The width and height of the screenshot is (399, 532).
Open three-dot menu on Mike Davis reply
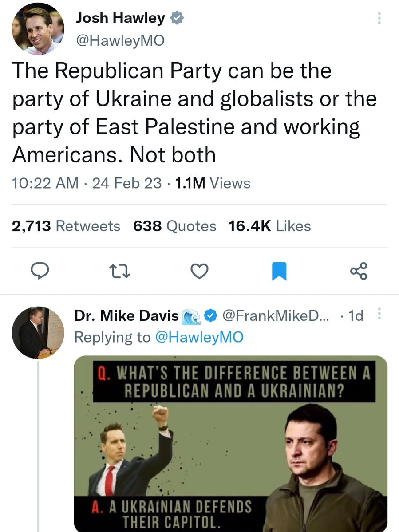tap(379, 315)
